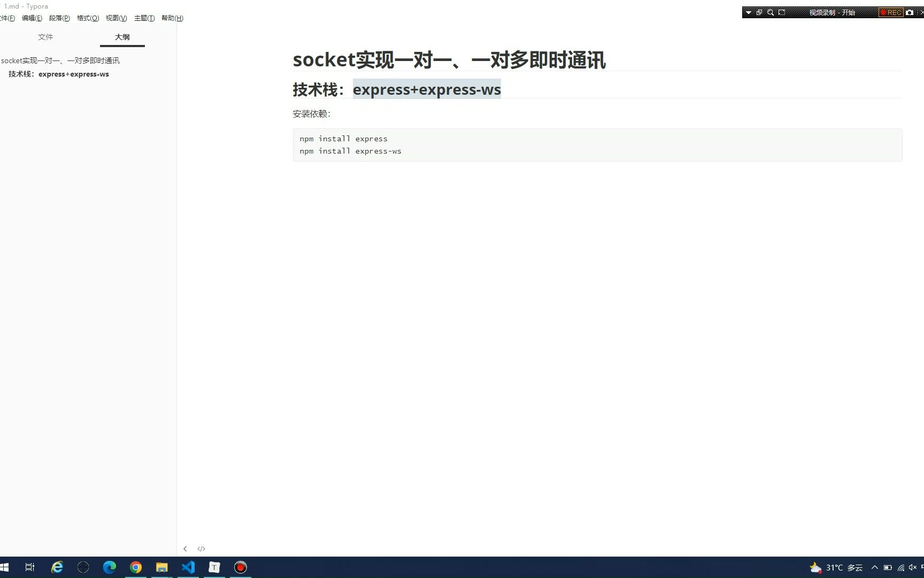Take a screenshot with the camera icon
Viewport: 924px width, 578px height.
[x=910, y=12]
